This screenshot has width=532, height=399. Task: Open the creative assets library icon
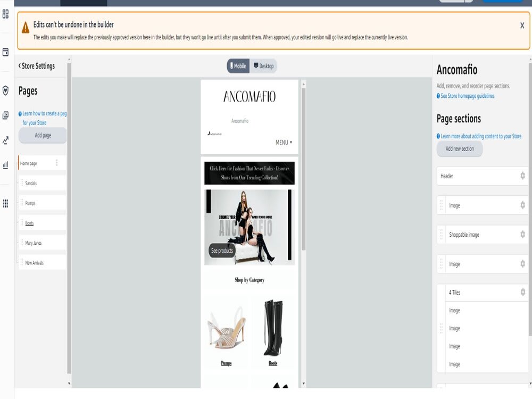tap(5, 115)
